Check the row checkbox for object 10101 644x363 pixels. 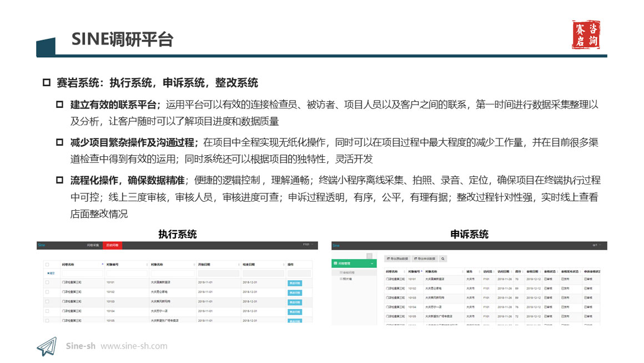coord(47,282)
